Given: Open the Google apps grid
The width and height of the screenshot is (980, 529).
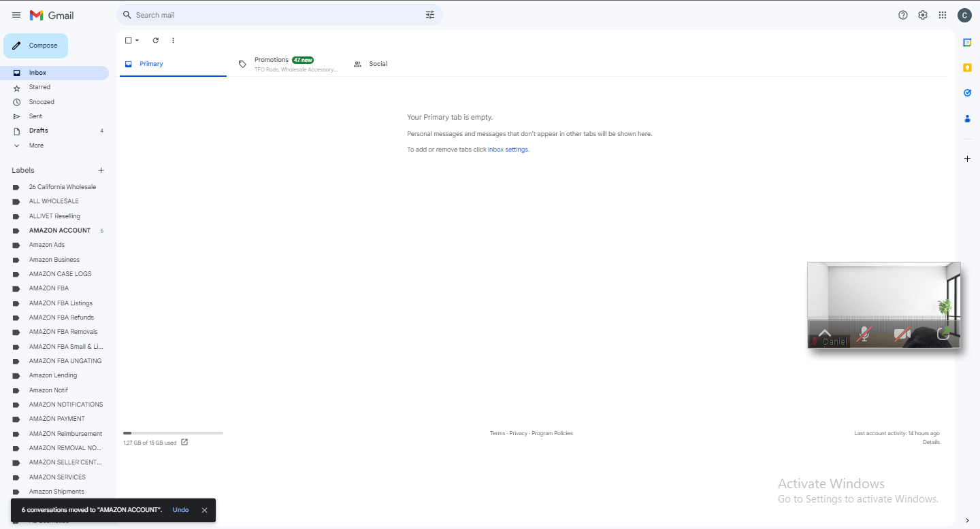Looking at the screenshot, I should 943,15.
